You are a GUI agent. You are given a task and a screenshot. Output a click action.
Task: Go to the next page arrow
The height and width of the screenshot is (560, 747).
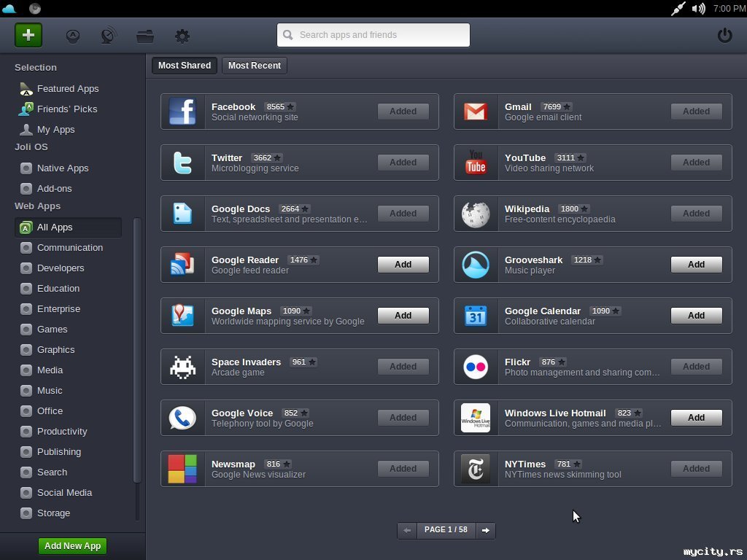coord(485,530)
